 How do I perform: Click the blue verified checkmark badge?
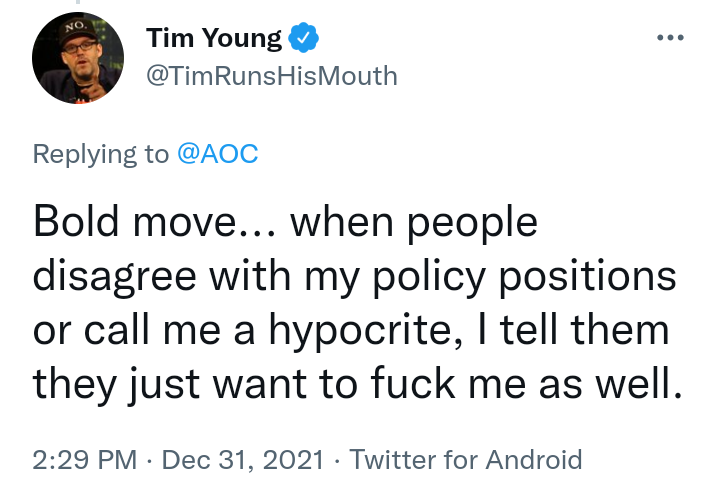click(303, 38)
